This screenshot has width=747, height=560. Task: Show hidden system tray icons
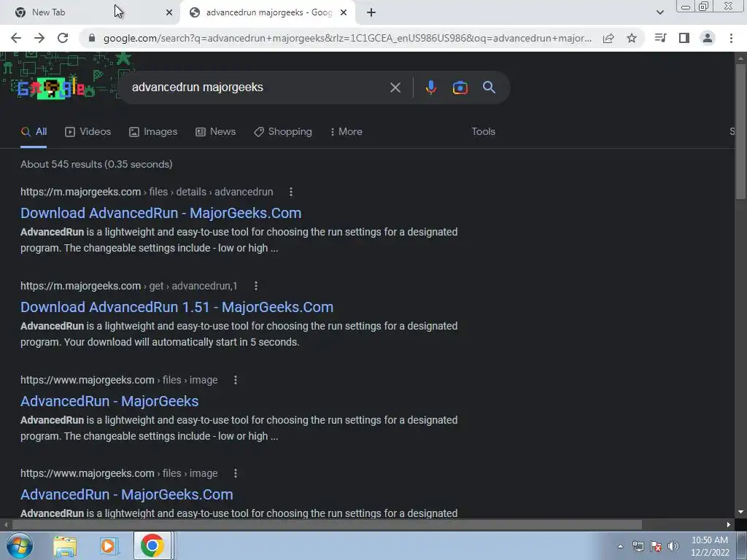[x=620, y=546]
